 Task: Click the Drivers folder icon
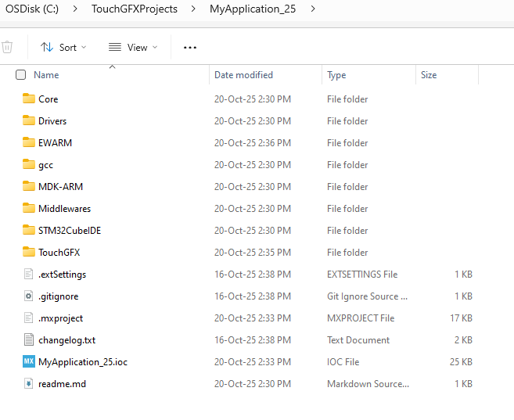[x=29, y=120]
